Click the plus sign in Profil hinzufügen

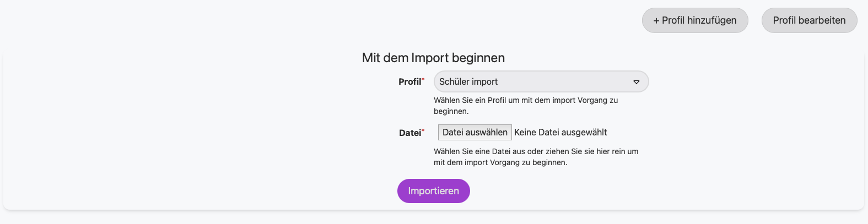point(656,21)
